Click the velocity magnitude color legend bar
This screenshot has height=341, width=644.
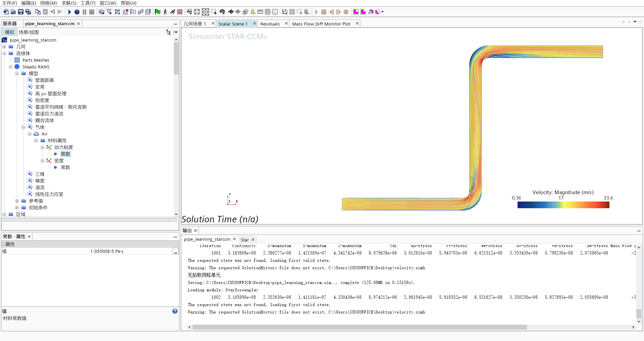[563, 205]
